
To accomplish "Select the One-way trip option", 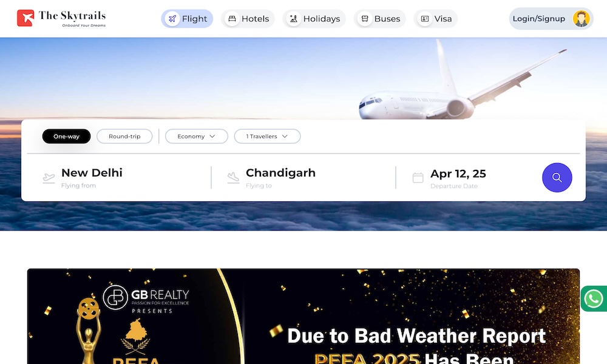I will (66, 136).
